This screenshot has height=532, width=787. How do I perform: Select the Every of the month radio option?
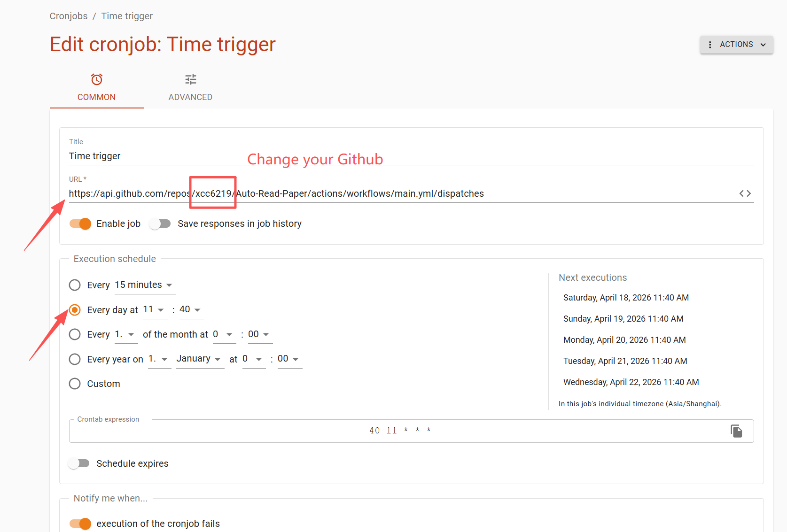tap(75, 334)
